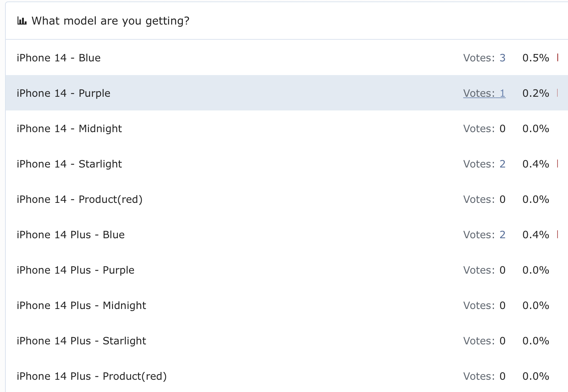Click the highlighted iPhone 14 - Purple label
Viewport: 568px width, 392px height.
click(64, 93)
